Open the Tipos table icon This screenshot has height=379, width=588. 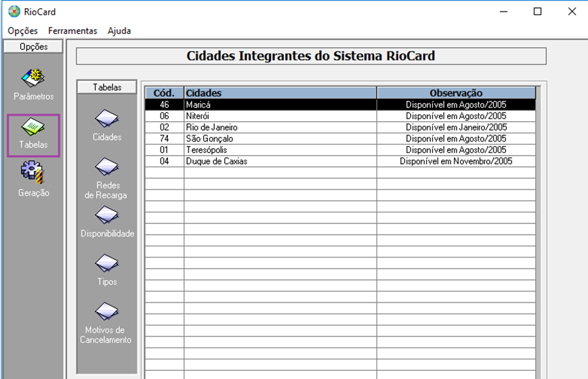click(x=107, y=263)
